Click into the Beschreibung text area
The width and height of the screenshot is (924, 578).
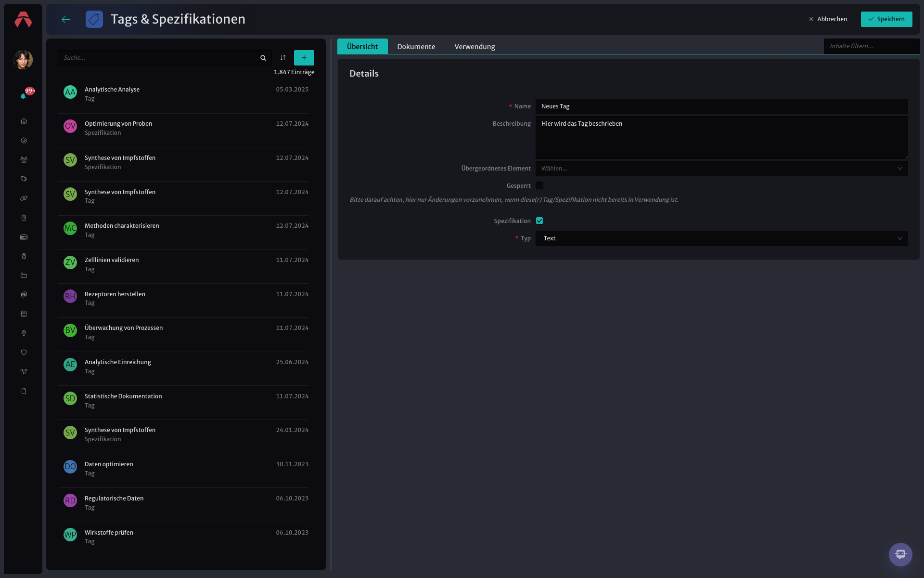pos(721,137)
